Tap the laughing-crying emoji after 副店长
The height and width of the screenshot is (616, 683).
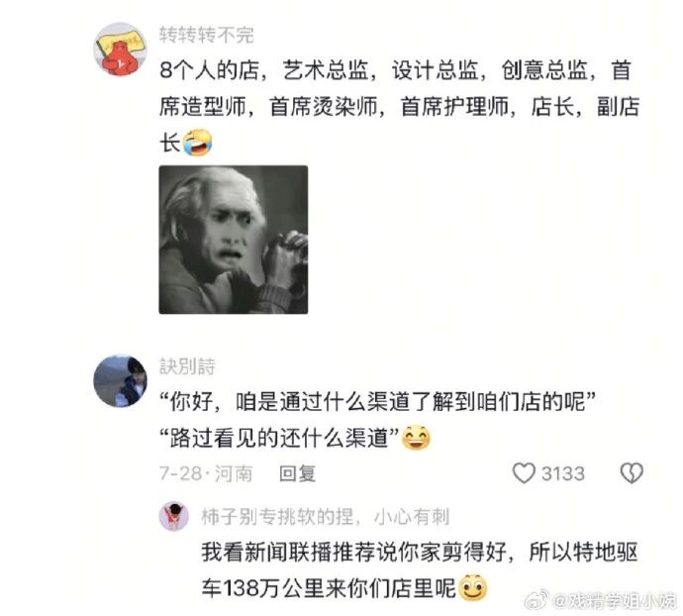click(x=197, y=143)
